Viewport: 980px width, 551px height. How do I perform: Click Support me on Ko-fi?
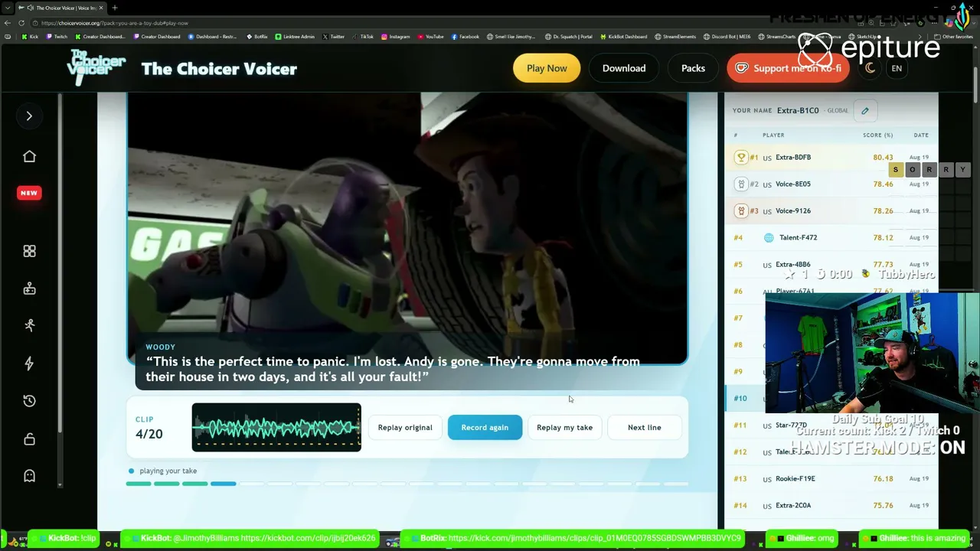click(x=789, y=68)
